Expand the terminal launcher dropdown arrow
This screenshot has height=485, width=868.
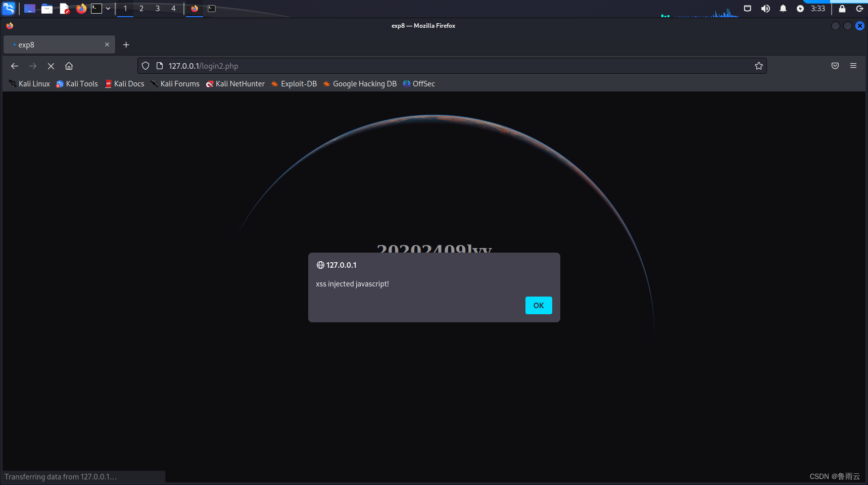coord(108,9)
